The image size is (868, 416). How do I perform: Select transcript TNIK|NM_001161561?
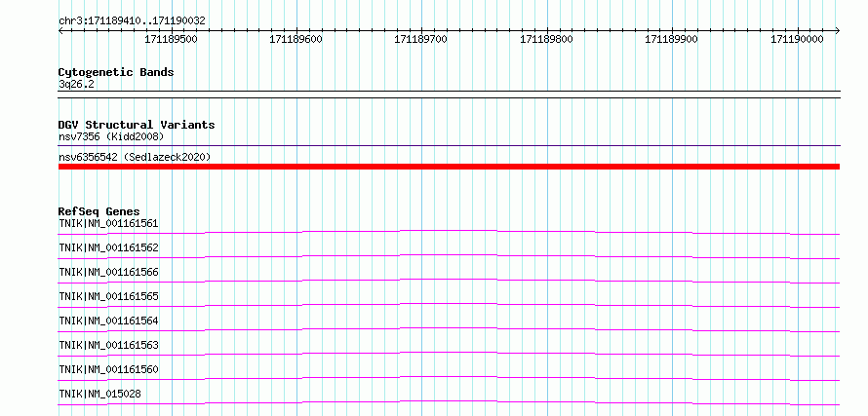pyautogui.click(x=108, y=223)
